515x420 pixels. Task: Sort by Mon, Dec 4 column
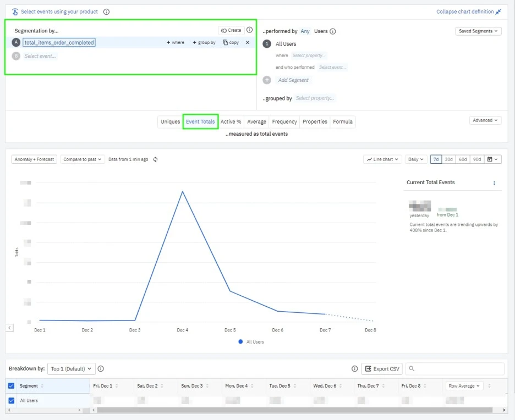click(252, 386)
